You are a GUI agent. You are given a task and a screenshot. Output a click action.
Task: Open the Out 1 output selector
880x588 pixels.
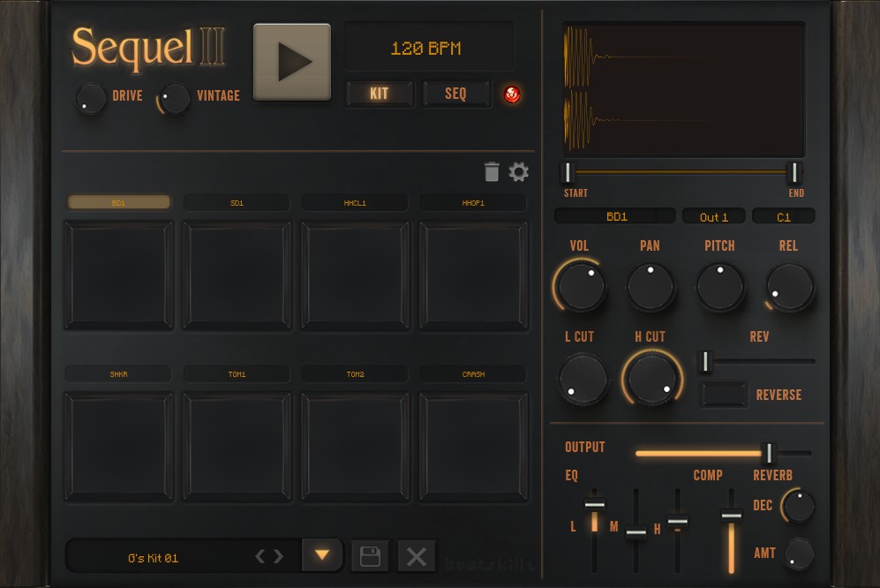point(714,216)
